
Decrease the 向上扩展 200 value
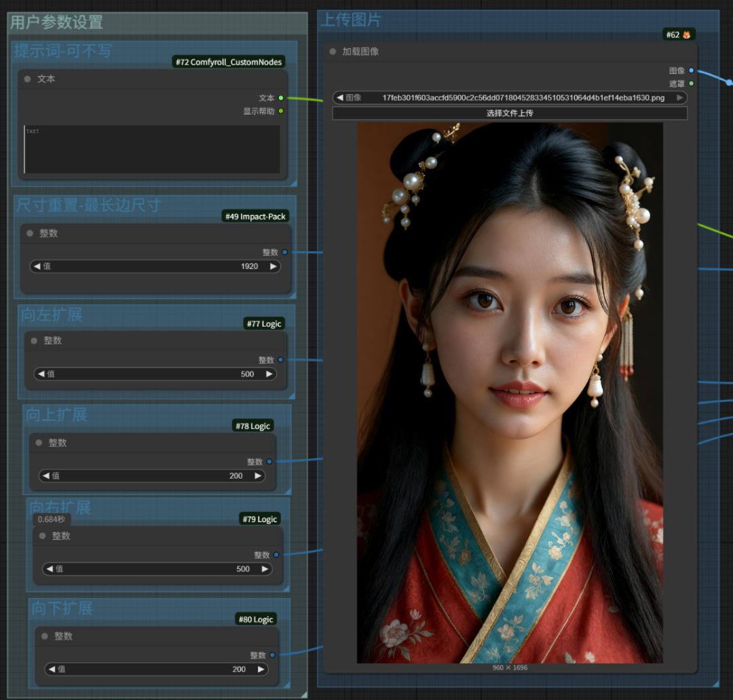46,475
